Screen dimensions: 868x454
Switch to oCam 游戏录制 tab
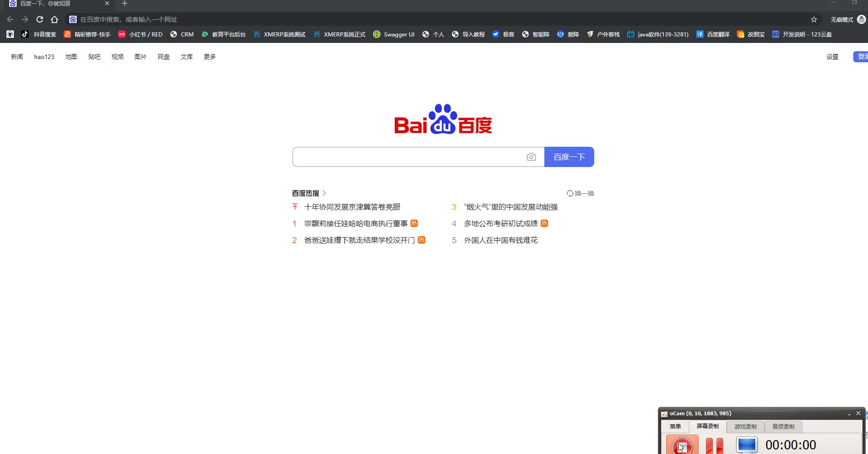[746, 426]
